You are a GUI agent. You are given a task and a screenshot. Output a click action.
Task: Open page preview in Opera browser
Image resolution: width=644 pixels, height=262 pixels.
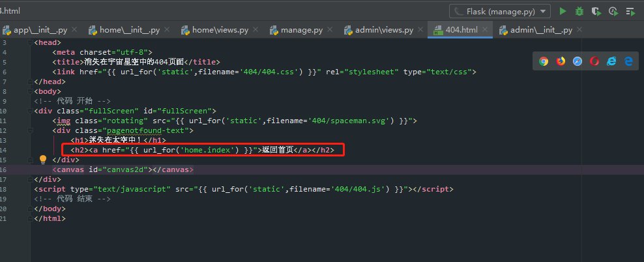pos(594,61)
